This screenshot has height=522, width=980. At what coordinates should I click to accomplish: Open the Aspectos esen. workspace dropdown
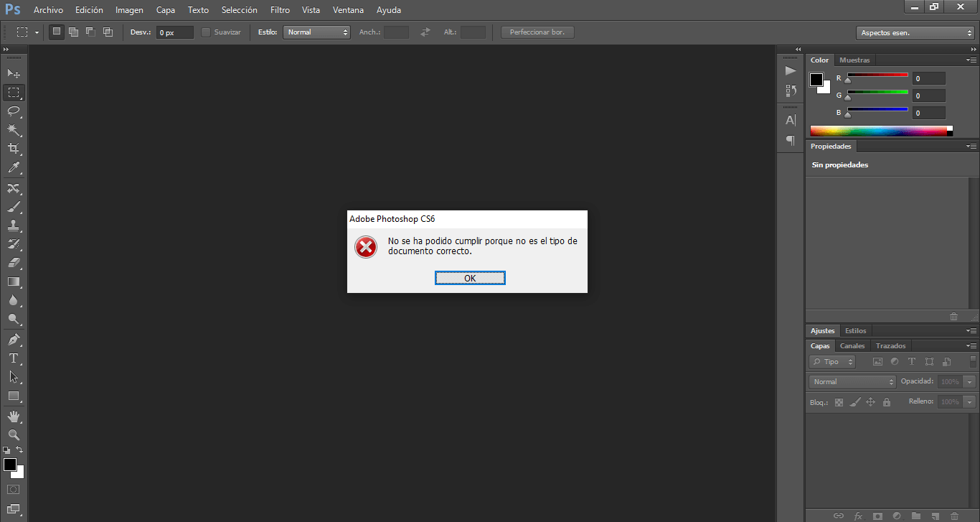[x=915, y=33]
